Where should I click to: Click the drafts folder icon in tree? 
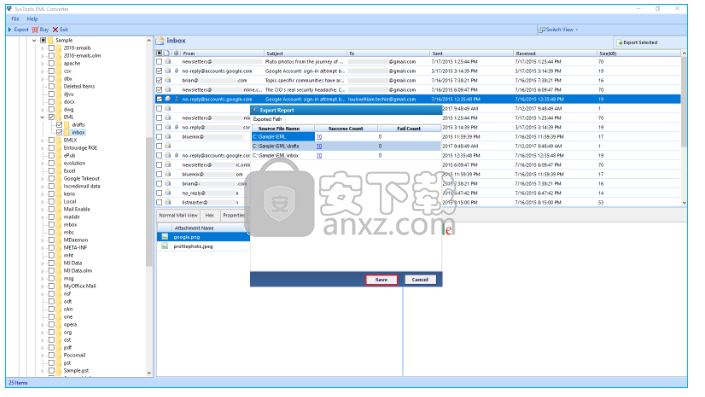coord(67,125)
